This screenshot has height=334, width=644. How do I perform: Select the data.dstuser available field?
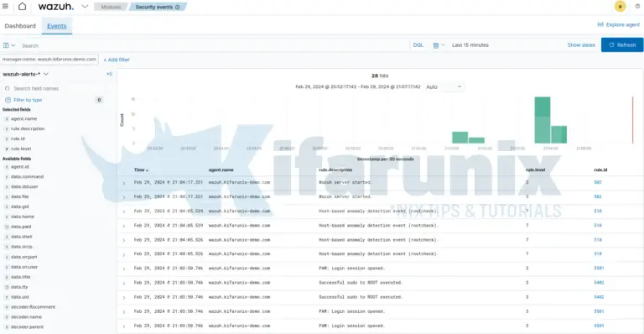[x=24, y=186]
